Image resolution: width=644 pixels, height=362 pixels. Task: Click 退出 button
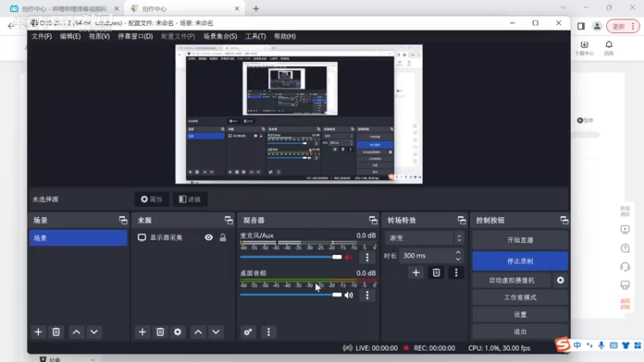520,331
